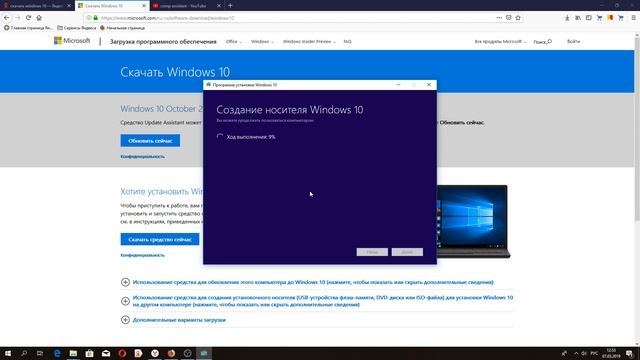
Task: Open Task View on the taskbar
Action: (40, 353)
